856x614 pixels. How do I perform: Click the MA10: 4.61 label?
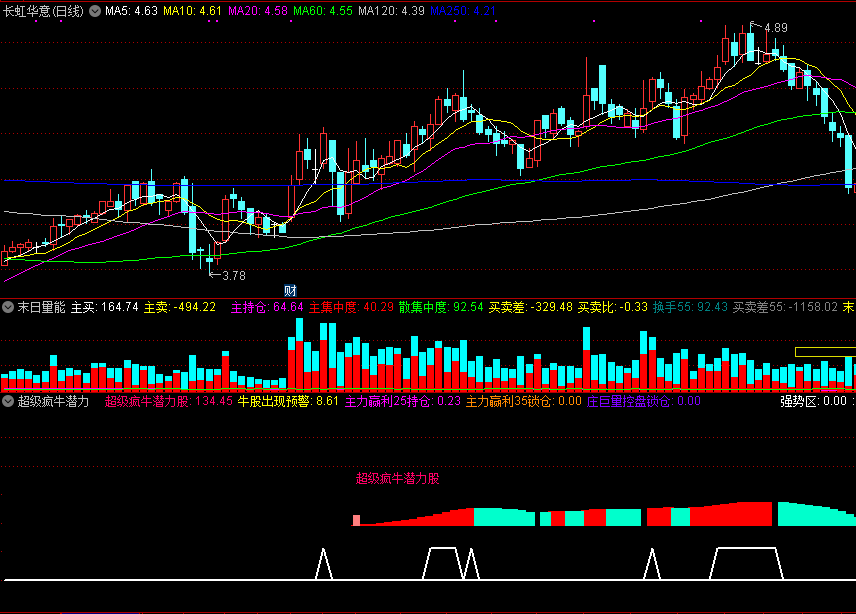[192, 11]
